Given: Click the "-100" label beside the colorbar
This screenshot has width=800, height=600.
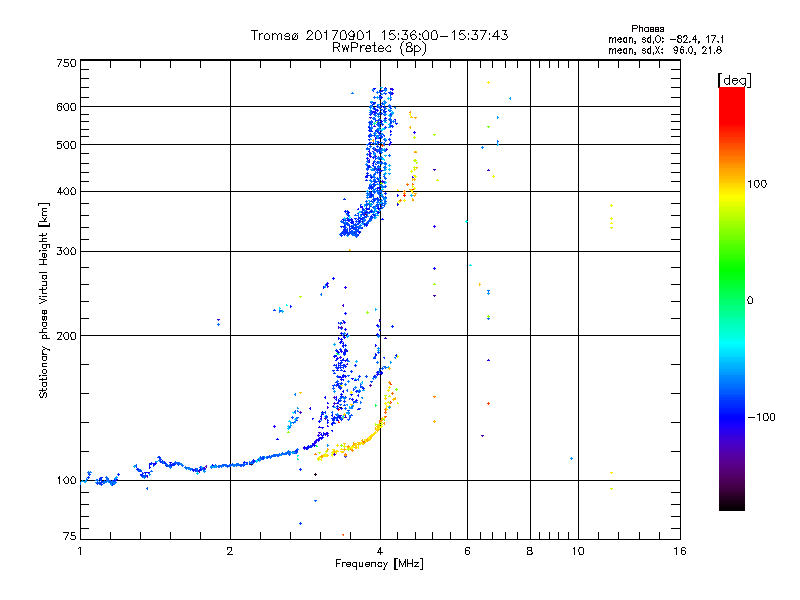Looking at the screenshot, I should pyautogui.click(x=761, y=417).
